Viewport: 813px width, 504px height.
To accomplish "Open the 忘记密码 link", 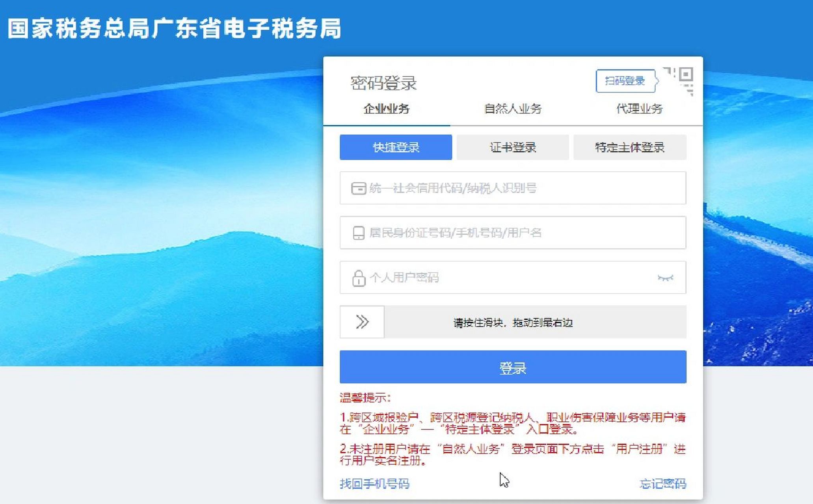I will pyautogui.click(x=663, y=484).
